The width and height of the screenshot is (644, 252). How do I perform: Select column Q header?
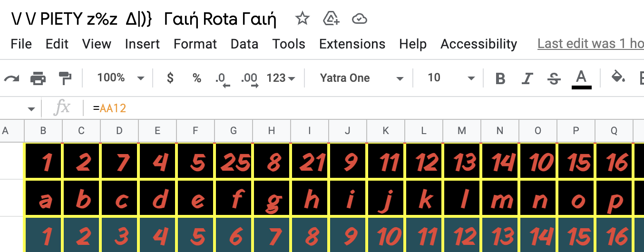[x=614, y=131]
